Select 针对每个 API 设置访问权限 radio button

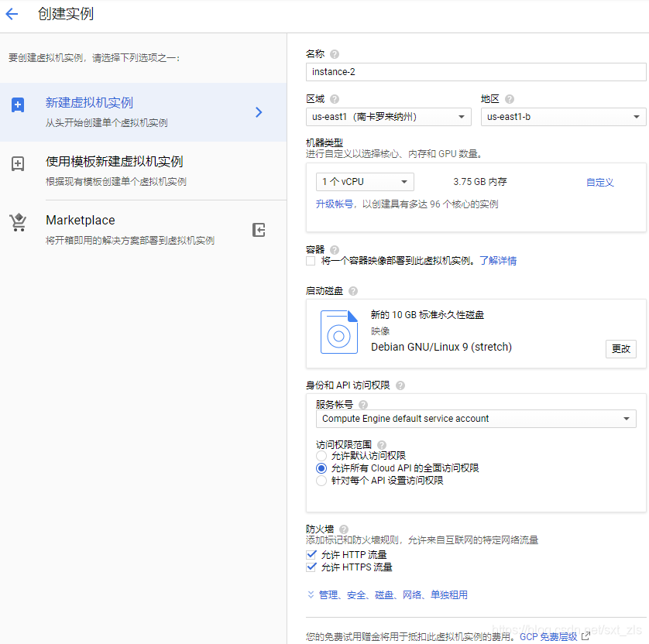click(x=321, y=481)
